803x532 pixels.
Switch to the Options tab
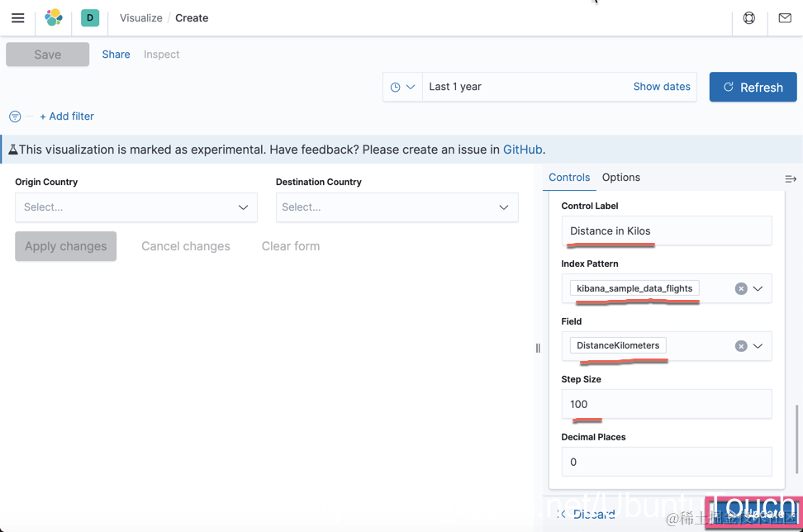pyautogui.click(x=620, y=178)
